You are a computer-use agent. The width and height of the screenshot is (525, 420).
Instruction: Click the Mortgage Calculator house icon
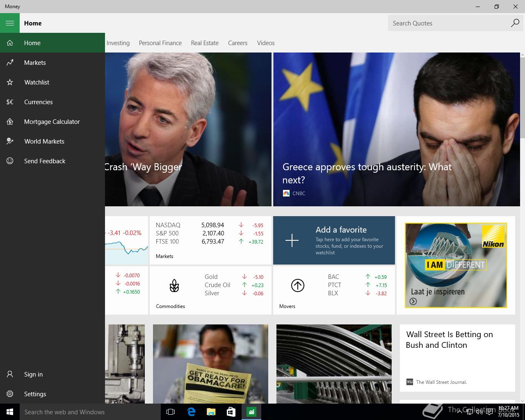point(10,121)
